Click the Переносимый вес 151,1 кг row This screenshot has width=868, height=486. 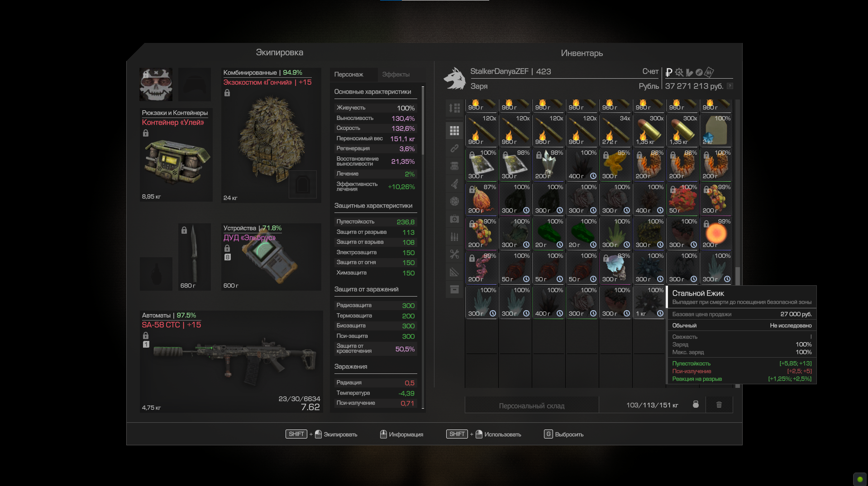pos(375,138)
